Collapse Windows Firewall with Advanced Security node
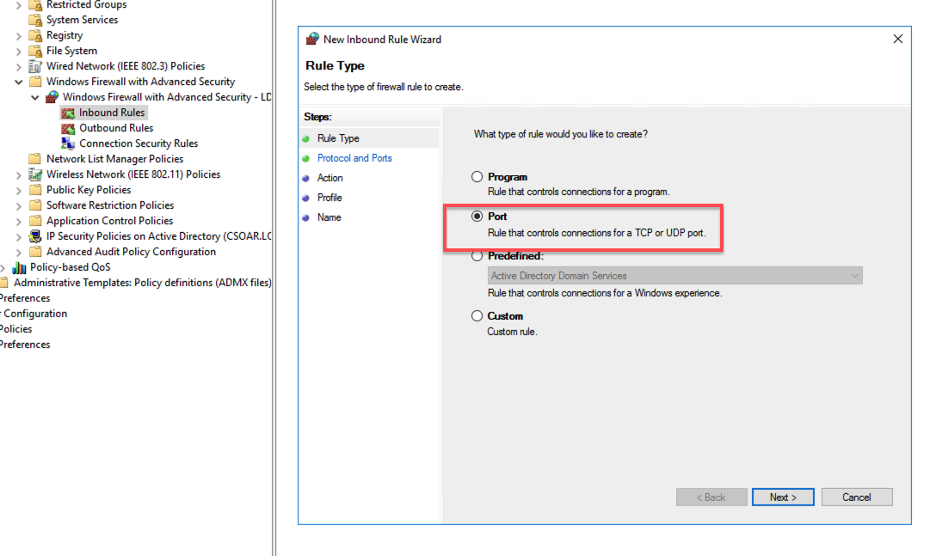 click(x=19, y=82)
